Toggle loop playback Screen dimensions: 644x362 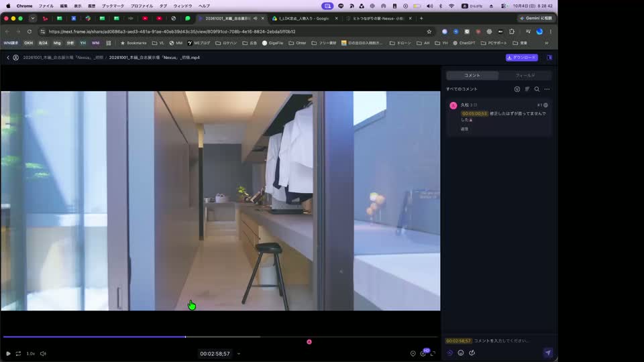coord(19,353)
